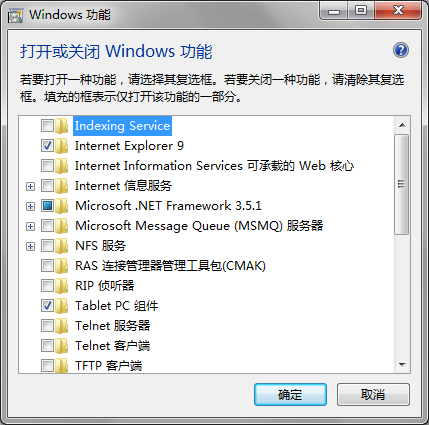Uncheck the Internet Explorer 9 checkbox
429x425 pixels.
pos(47,146)
